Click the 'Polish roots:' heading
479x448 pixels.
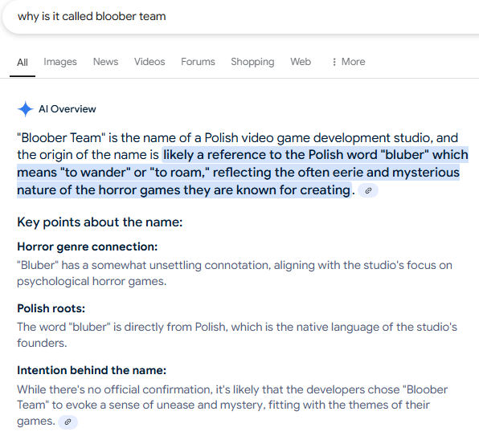click(x=51, y=308)
